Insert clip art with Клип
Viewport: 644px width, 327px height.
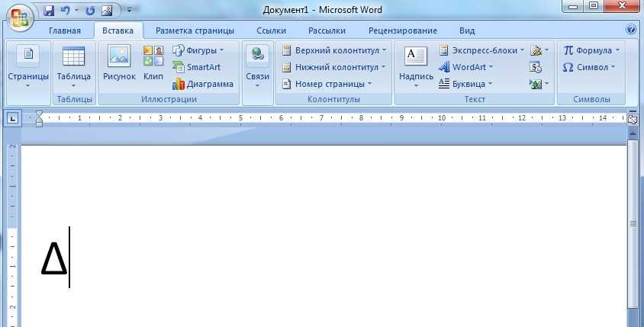tap(153, 63)
